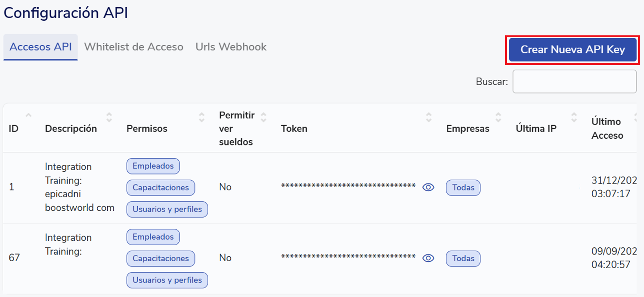Sort table by ID column arrows
Screen dimensions: 644x297
pyautogui.click(x=28, y=116)
